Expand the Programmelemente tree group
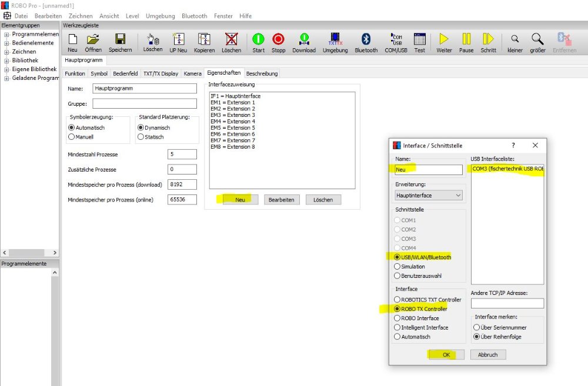Viewport: 588px width, 386px height. pyautogui.click(x=6, y=35)
